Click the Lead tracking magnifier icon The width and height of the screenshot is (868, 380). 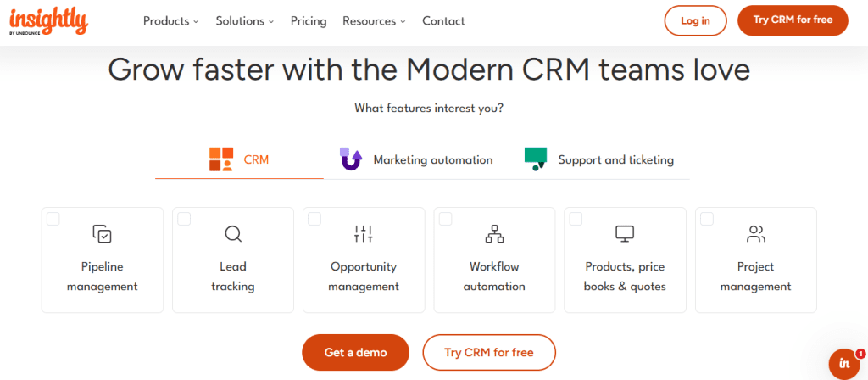point(233,234)
